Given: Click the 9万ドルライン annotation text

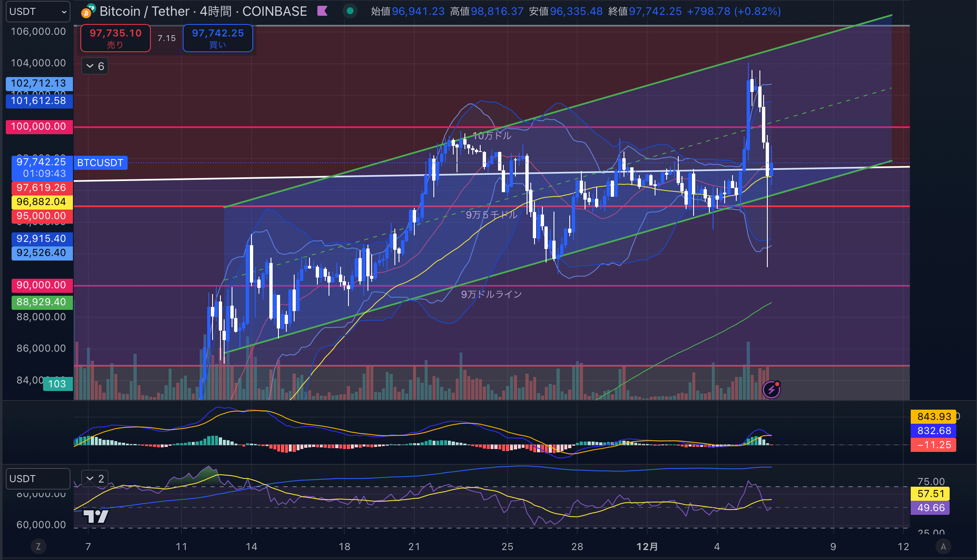Looking at the screenshot, I should (491, 294).
